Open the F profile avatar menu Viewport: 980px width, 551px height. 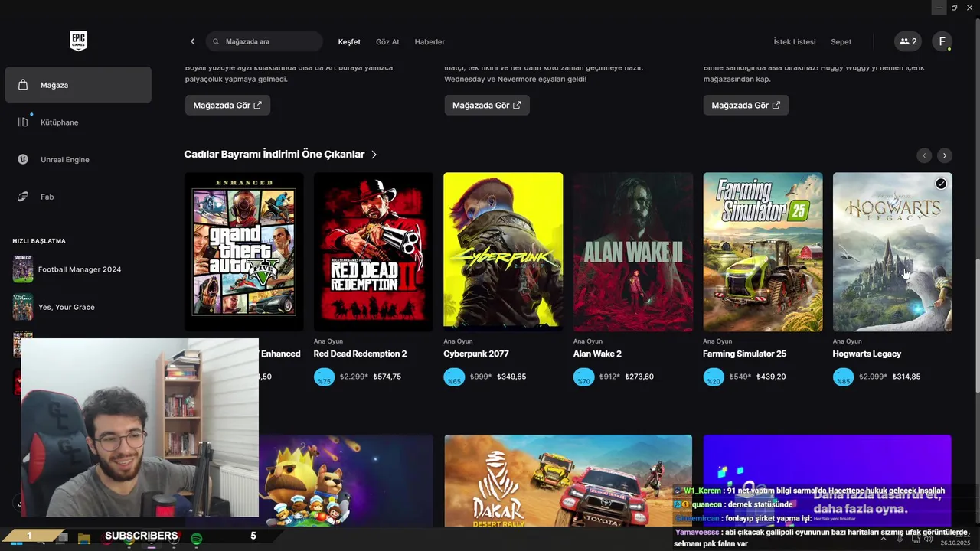tap(942, 42)
